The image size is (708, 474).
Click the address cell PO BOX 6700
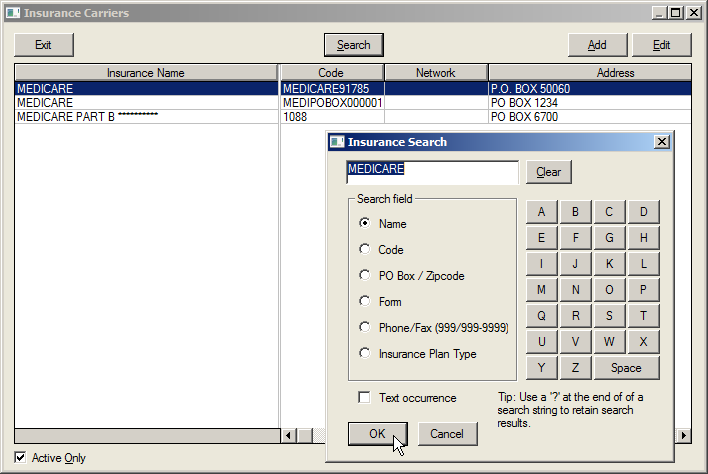point(590,116)
